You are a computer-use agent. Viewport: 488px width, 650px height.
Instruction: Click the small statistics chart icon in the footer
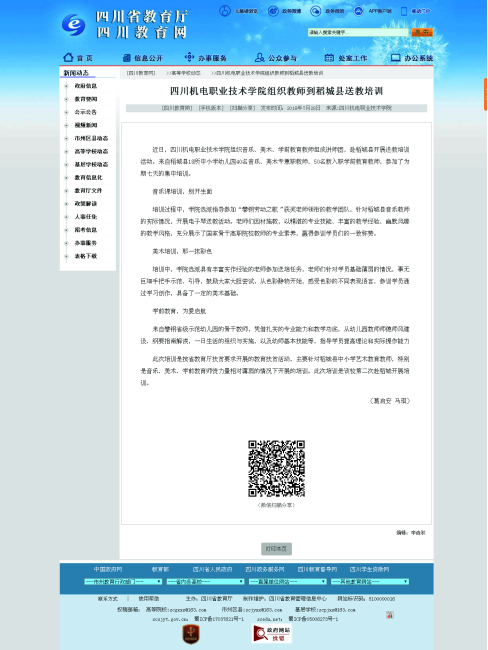point(390,615)
